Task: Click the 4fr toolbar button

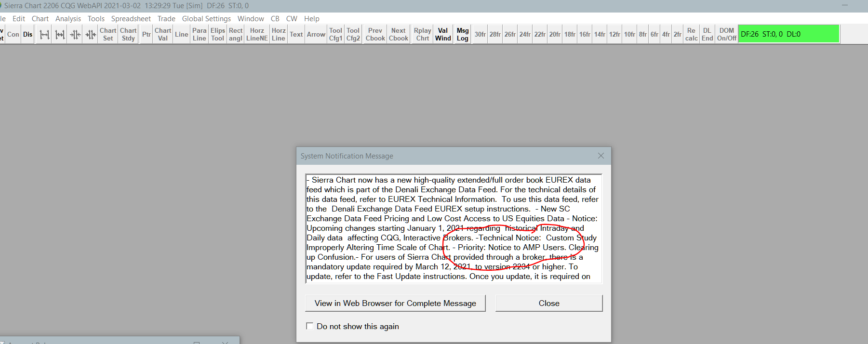Action: point(666,34)
